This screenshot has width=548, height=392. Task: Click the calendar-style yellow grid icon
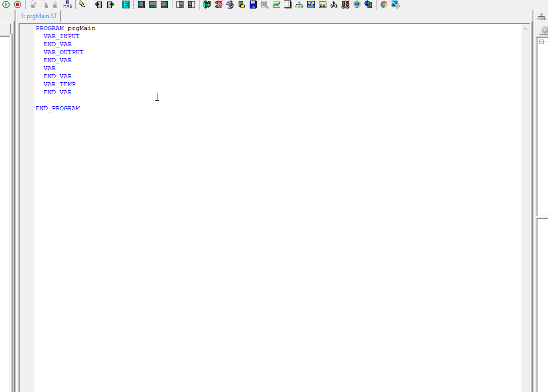coord(322,5)
